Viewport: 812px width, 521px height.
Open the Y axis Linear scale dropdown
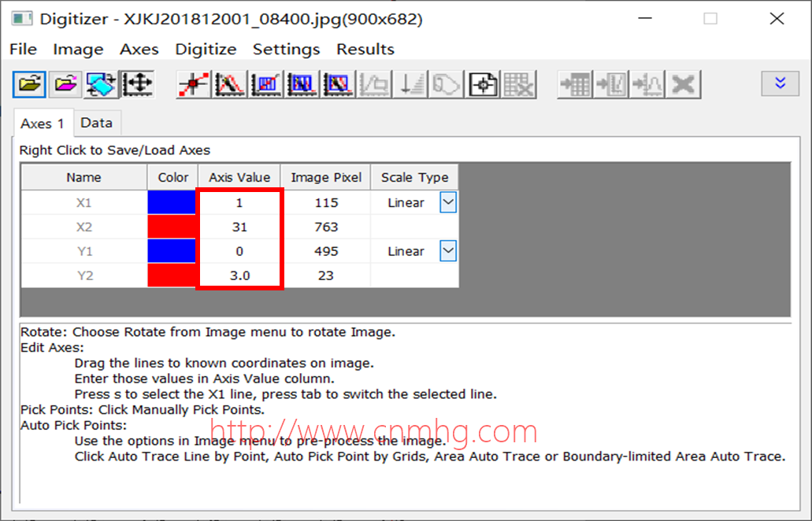[x=447, y=252]
